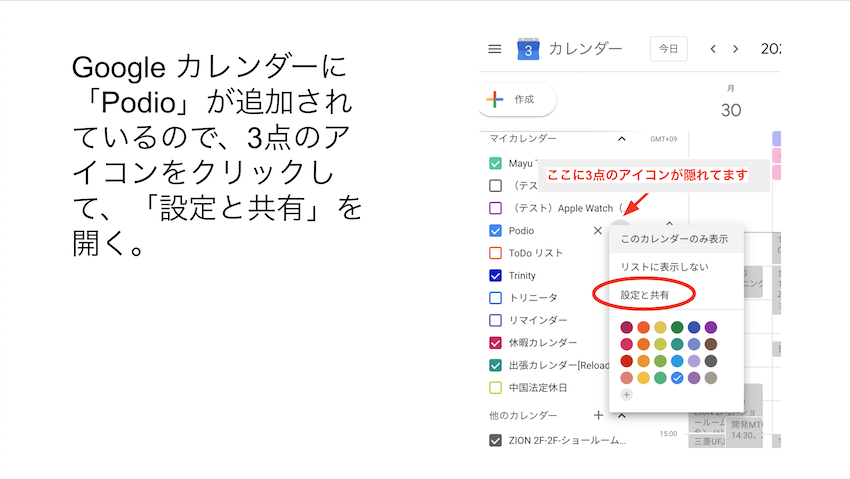Click the colorful plus on the 作成 button
850x479 pixels.
[x=494, y=100]
